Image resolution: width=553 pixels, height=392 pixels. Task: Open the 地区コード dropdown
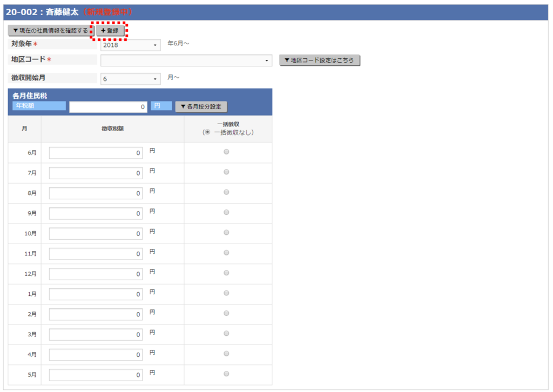click(186, 60)
